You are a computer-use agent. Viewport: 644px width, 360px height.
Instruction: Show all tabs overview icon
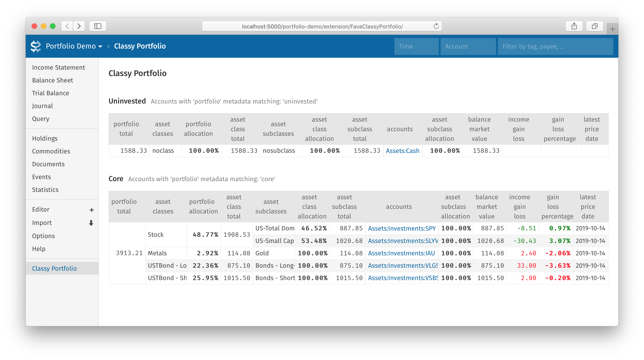595,26
